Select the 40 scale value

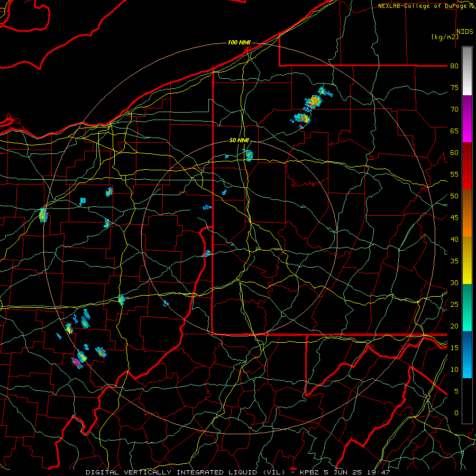(x=454, y=240)
